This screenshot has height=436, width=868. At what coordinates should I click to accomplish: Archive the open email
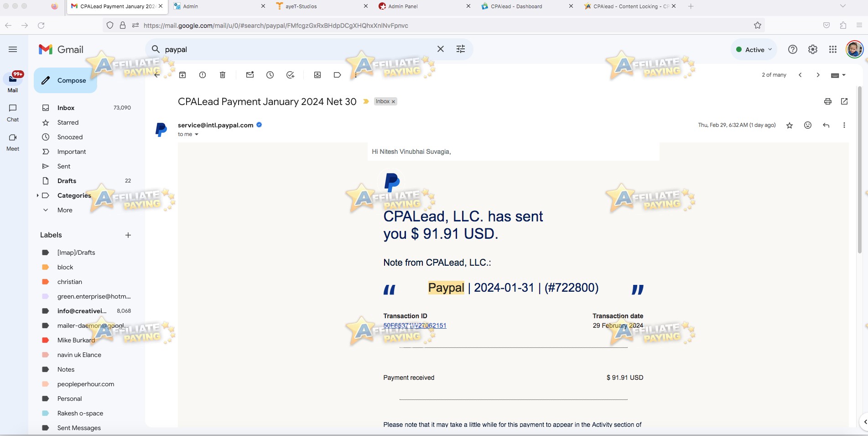[182, 74]
